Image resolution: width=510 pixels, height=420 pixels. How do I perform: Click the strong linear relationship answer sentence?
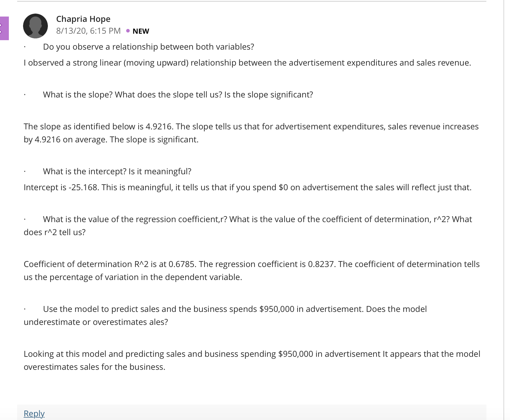247,63
